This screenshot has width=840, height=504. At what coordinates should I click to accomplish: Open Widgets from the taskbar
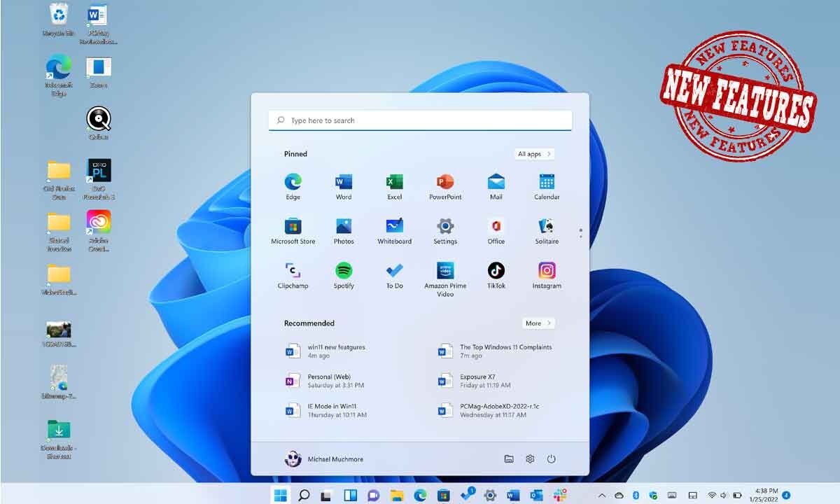click(350, 495)
